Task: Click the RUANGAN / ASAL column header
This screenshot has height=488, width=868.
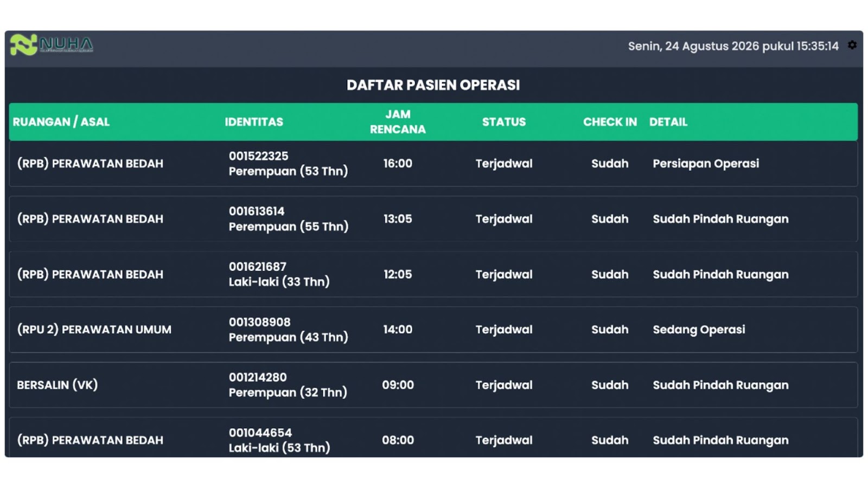Action: click(x=61, y=122)
